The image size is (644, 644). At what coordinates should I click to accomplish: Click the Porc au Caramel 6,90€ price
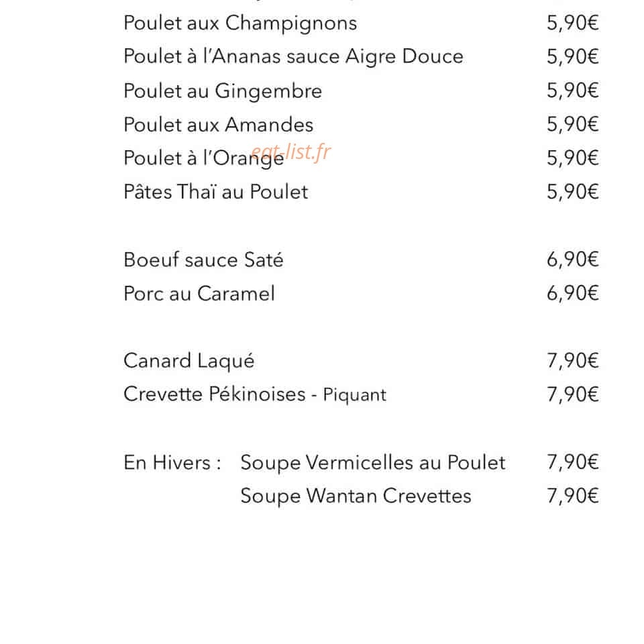(x=572, y=293)
